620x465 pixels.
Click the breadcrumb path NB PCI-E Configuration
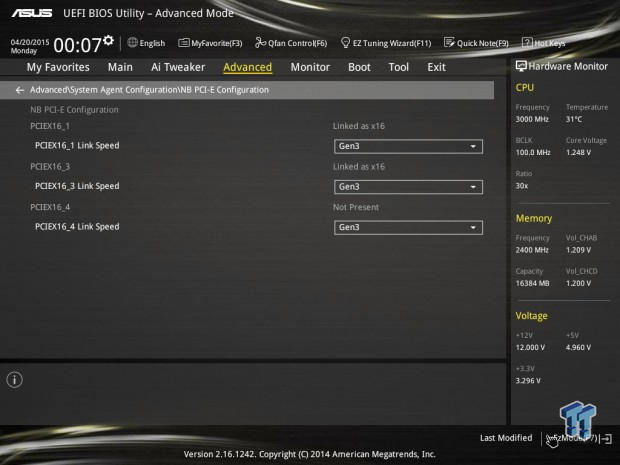[225, 90]
